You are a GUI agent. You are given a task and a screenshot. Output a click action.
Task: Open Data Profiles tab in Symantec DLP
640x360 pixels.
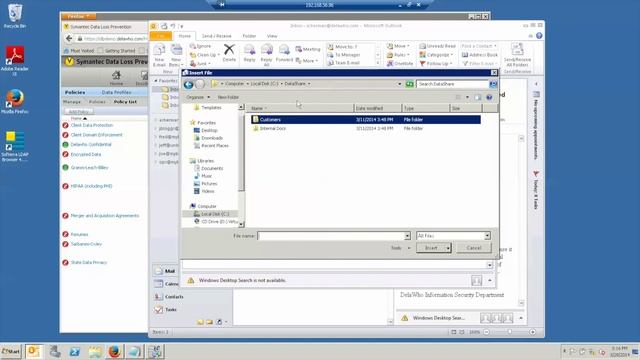click(x=116, y=92)
